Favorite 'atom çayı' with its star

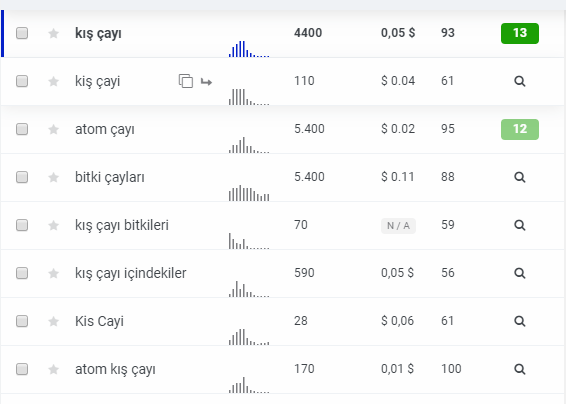pyautogui.click(x=53, y=129)
